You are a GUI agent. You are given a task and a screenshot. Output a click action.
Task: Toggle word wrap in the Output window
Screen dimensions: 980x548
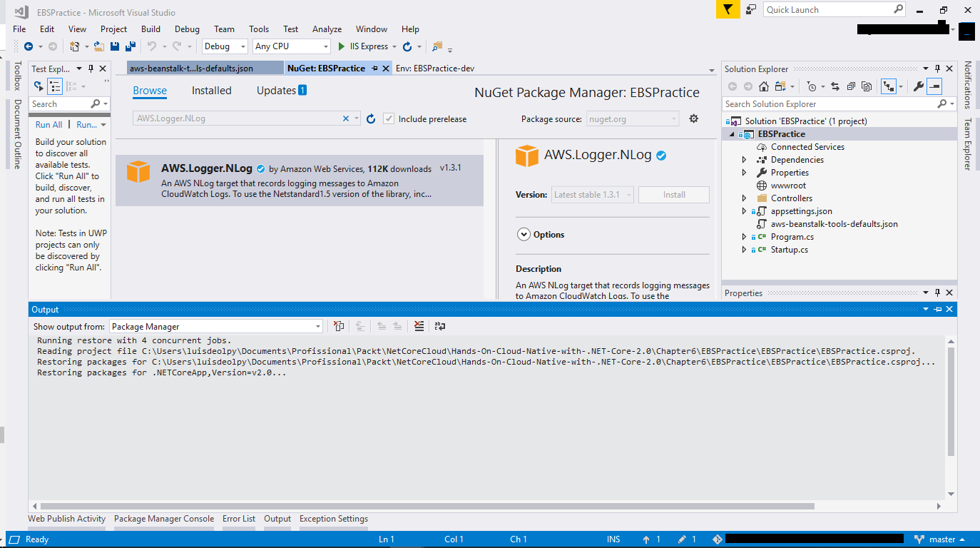(440, 326)
